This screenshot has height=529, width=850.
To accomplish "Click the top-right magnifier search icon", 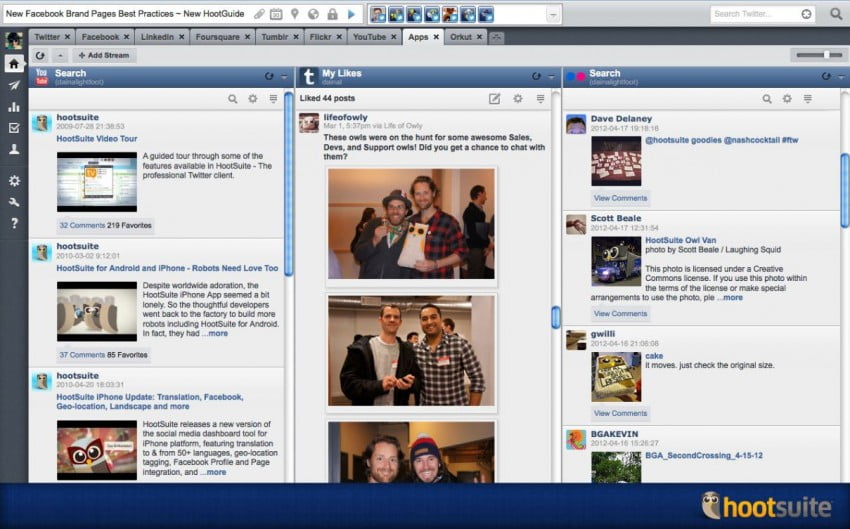I will tap(836, 14).
